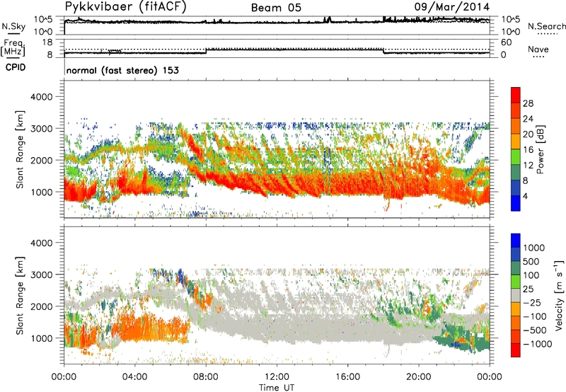This screenshot has width=566, height=392.
Task: Click the '16:00' time axis tick
Action: click(347, 377)
